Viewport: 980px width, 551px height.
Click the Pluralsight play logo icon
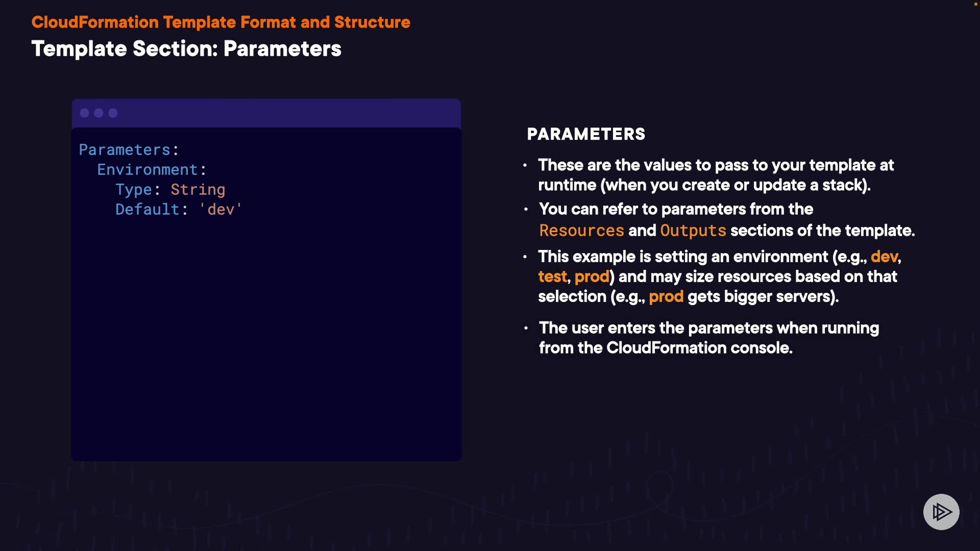[941, 512]
